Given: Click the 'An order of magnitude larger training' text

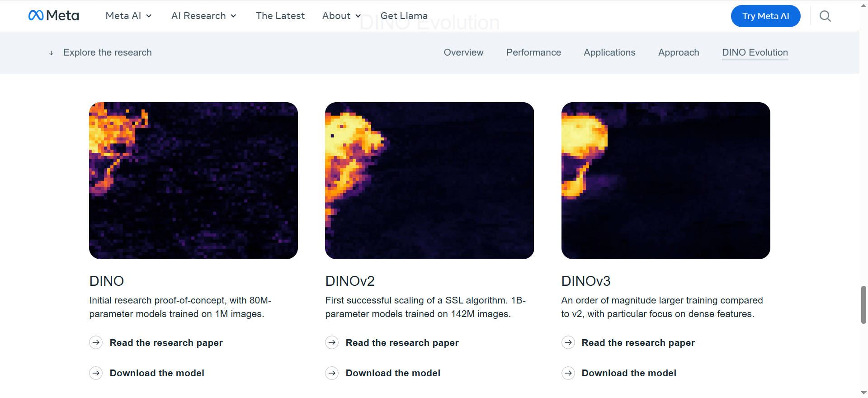Looking at the screenshot, I should pos(662,307).
